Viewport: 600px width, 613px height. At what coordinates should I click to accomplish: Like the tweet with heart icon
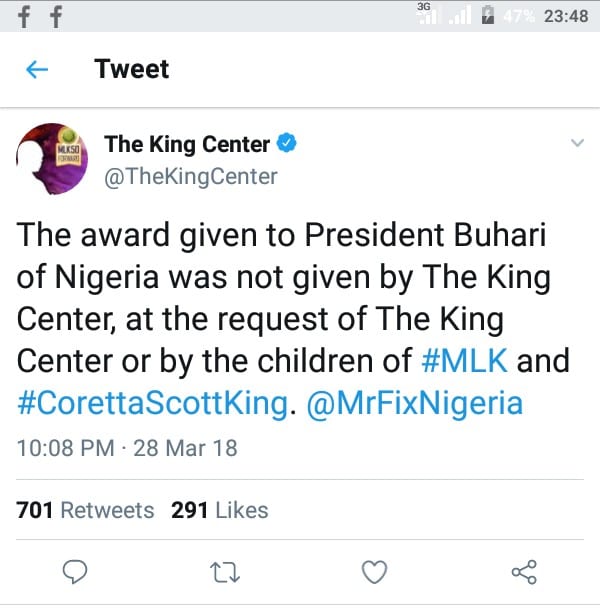click(374, 571)
